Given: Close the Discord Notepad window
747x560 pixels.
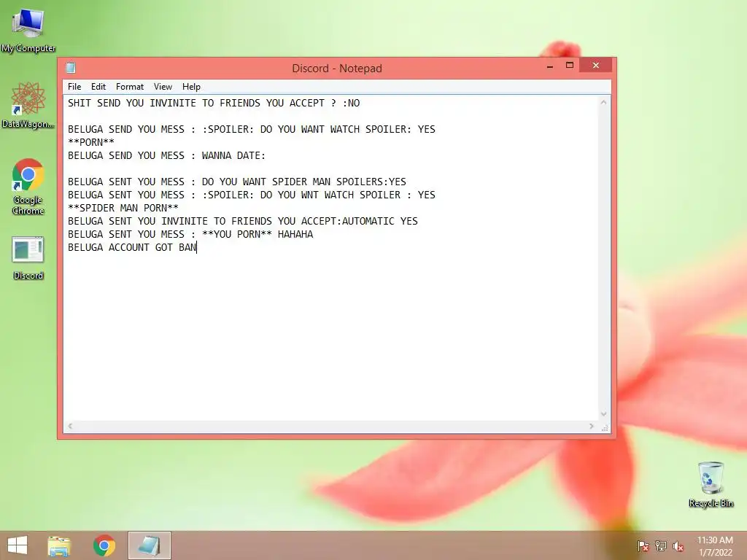Looking at the screenshot, I should click(595, 65).
